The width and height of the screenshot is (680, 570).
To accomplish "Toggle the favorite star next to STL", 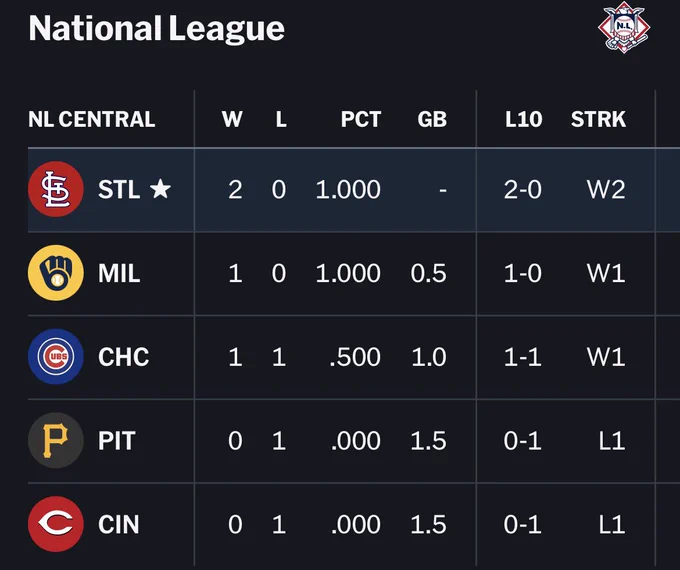I will 160,189.
